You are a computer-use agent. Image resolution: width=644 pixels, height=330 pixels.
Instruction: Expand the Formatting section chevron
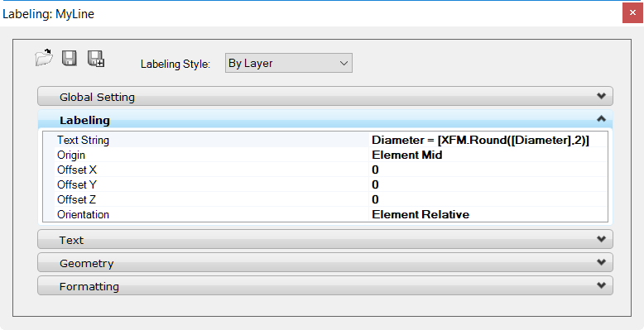pos(601,285)
